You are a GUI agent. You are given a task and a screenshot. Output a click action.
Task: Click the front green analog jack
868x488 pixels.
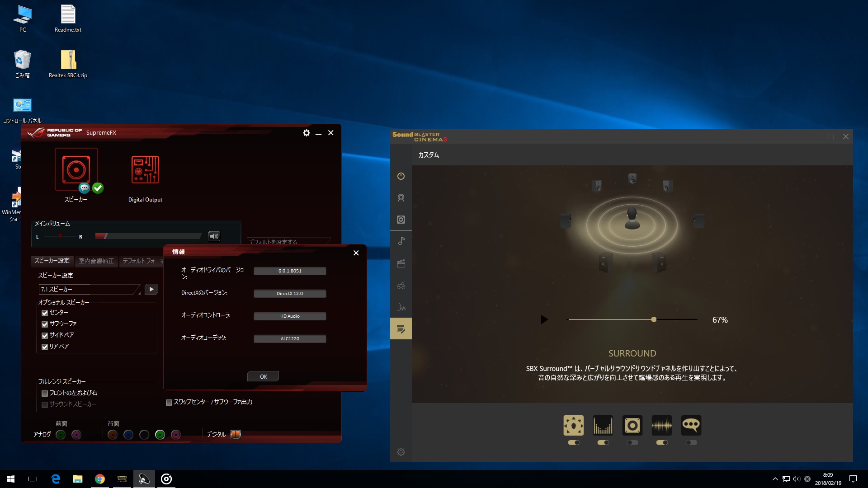point(61,435)
